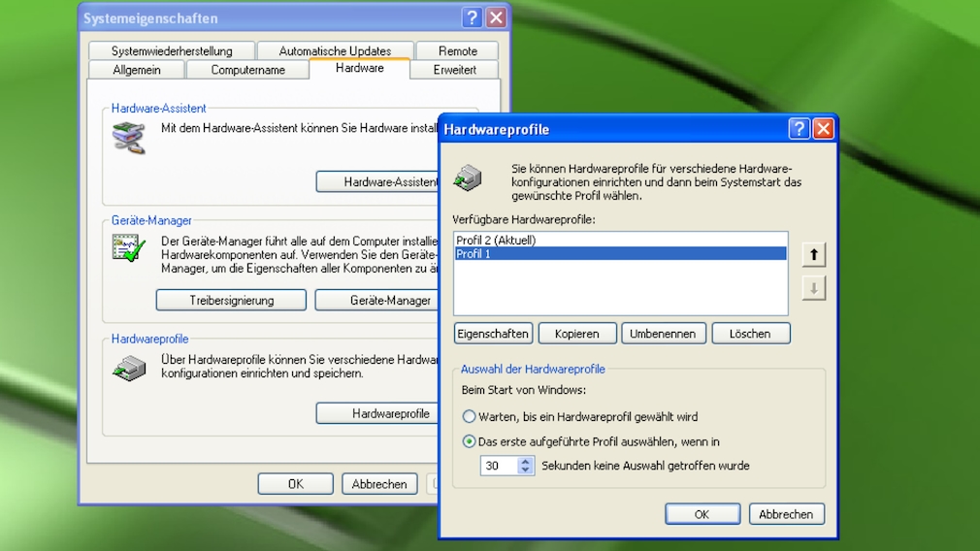
Task: Click the down arrow reorder button
Action: [814, 288]
